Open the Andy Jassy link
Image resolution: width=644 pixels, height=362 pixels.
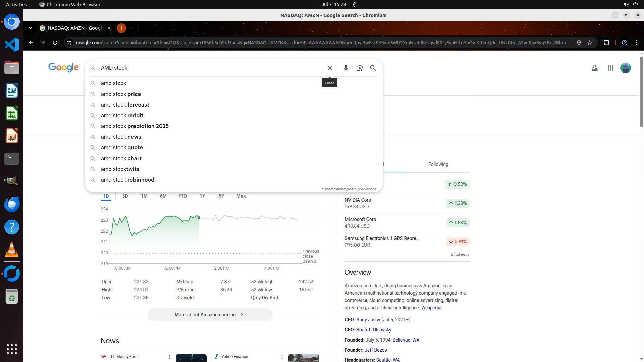(x=368, y=320)
